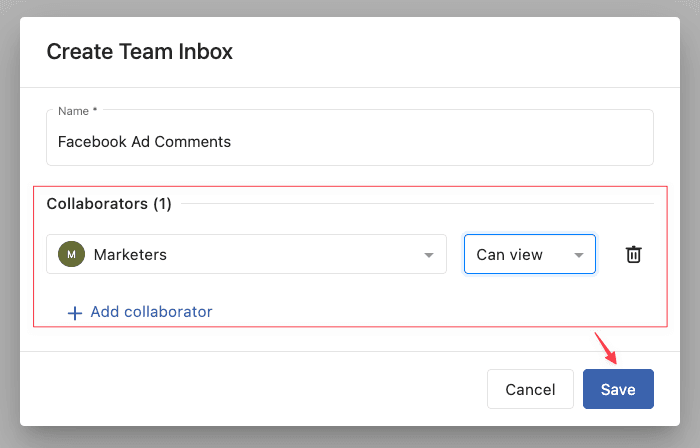The width and height of the screenshot is (700, 448).
Task: Save the new team inbox
Action: (618, 389)
